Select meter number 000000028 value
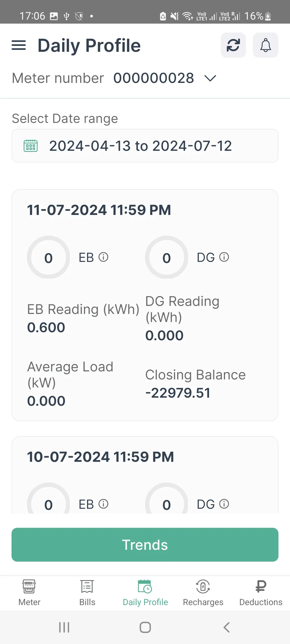 [x=154, y=78]
